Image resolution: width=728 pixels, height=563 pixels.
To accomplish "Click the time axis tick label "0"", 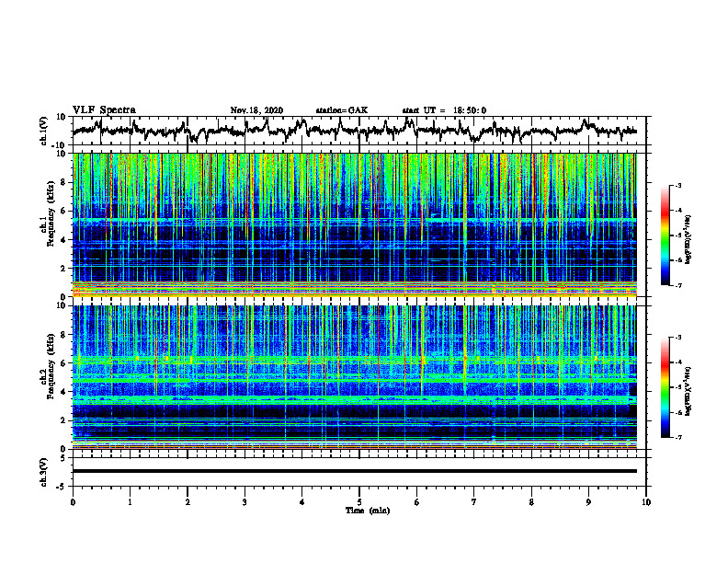I will pos(73,502).
